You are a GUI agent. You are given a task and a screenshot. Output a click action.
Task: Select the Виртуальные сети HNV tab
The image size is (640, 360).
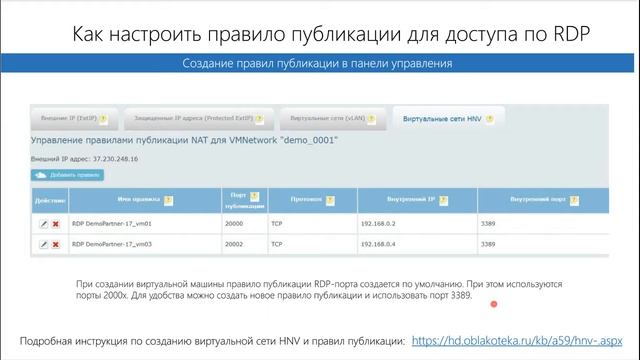tap(449, 118)
